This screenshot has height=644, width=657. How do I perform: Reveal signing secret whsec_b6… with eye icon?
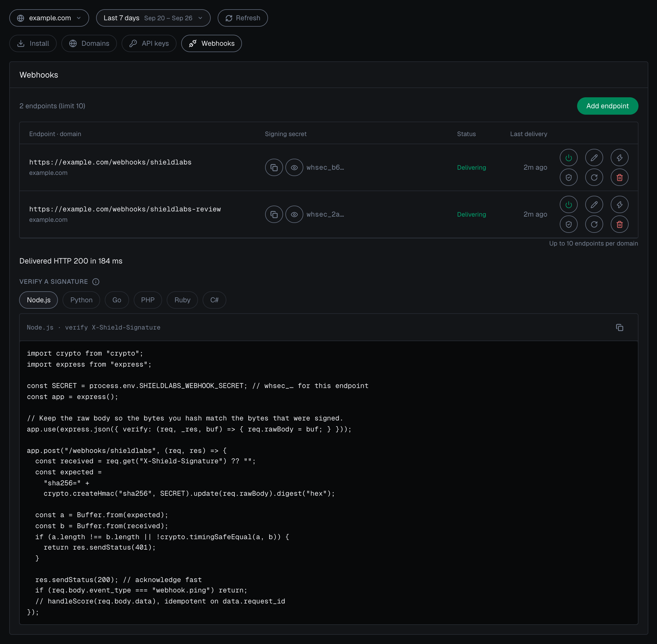[294, 167]
